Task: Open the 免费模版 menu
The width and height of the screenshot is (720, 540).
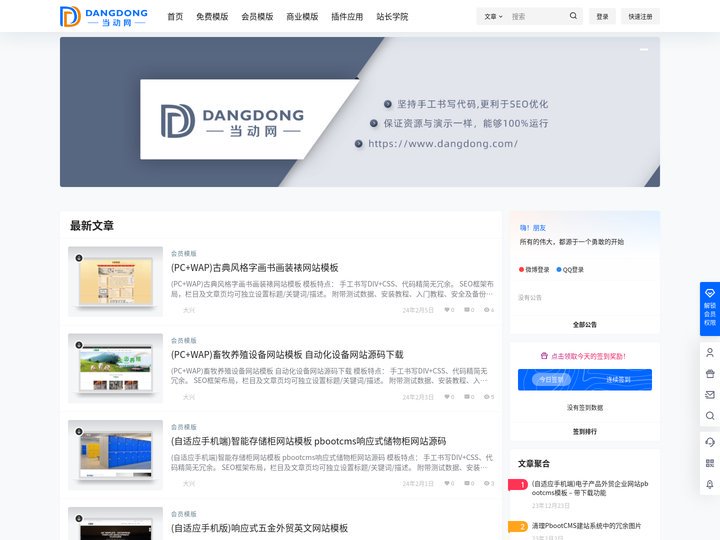Action: [x=212, y=17]
